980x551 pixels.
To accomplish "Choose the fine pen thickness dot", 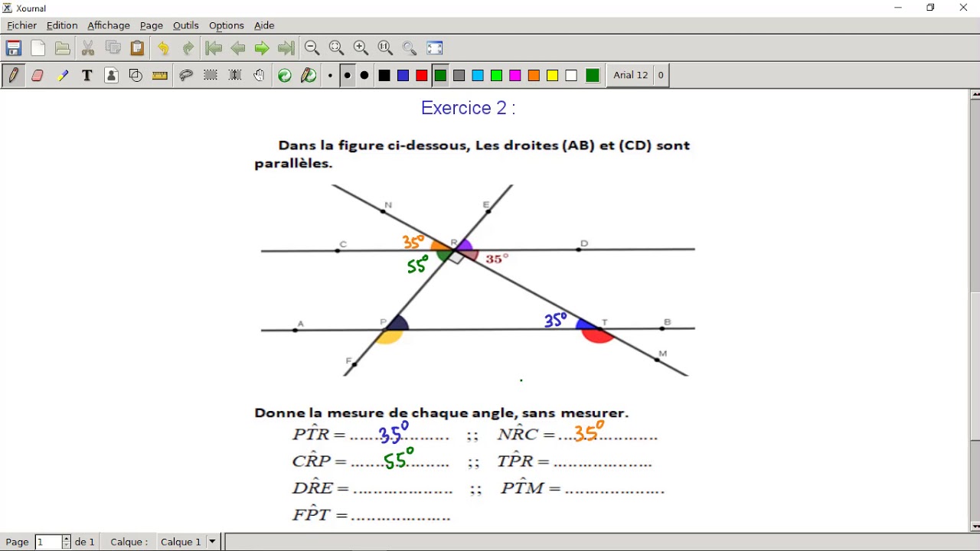I will coord(330,75).
